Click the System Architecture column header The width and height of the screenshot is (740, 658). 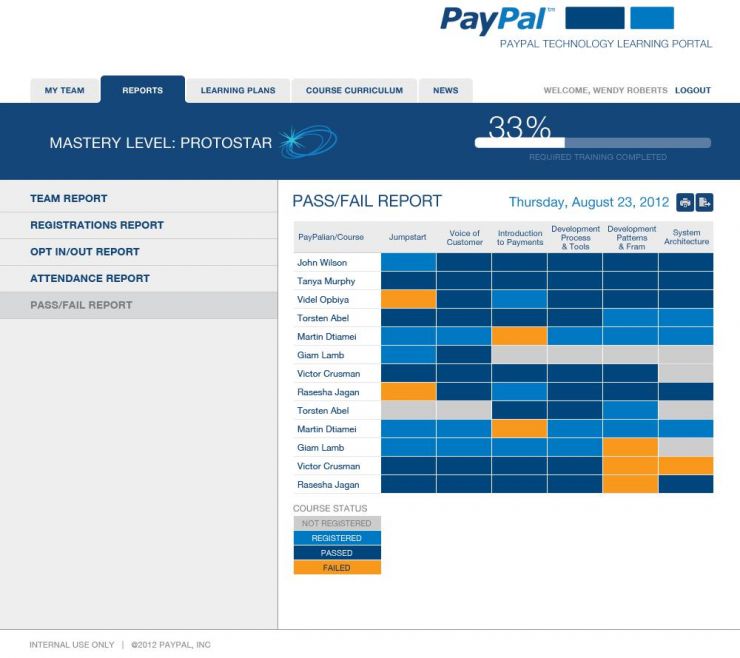point(686,237)
